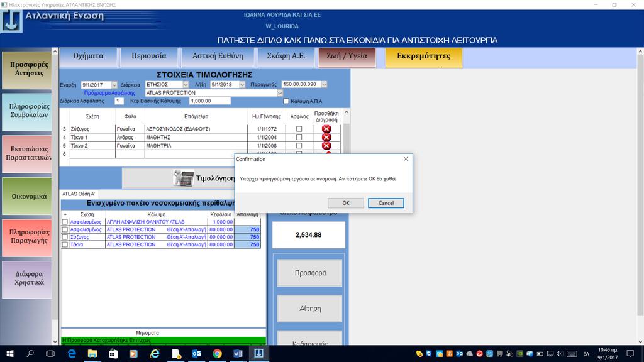Open Προσφορές Αιτήσεις sidebar section
The height and width of the screenshot is (362, 644).
click(x=27, y=70)
